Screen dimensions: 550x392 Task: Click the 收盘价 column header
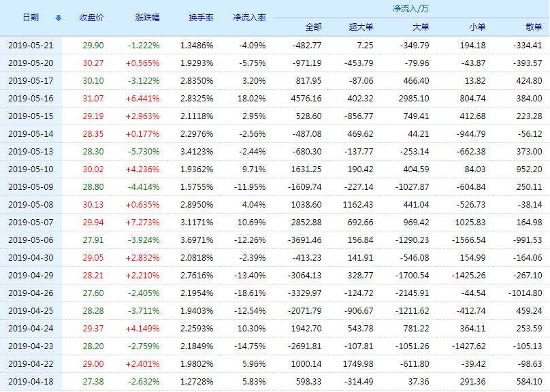pyautogui.click(x=91, y=18)
